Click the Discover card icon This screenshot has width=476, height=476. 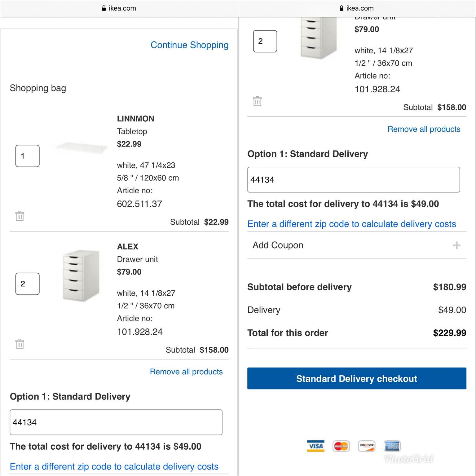tap(367, 446)
